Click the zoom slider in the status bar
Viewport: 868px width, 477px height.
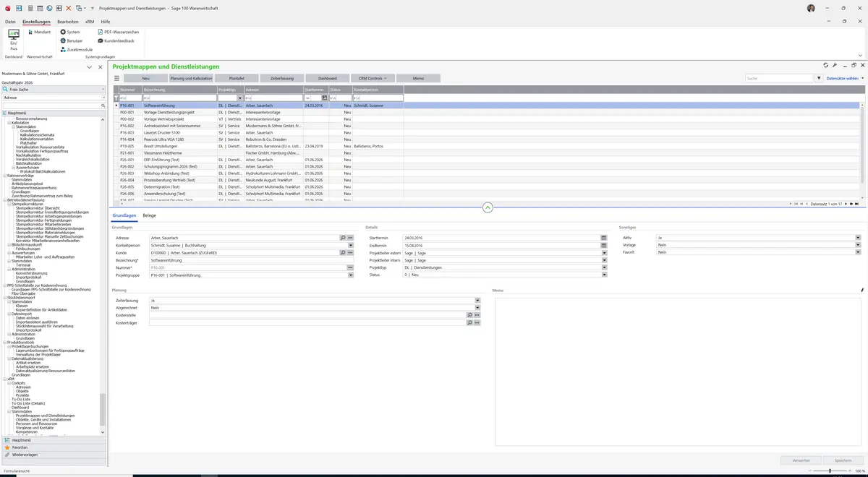coord(830,470)
